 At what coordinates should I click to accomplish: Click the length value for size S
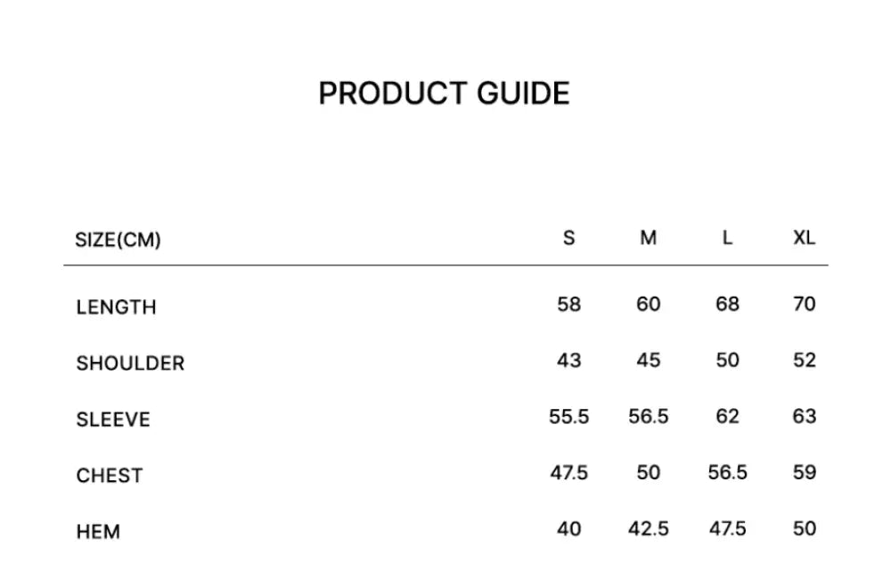click(x=569, y=305)
